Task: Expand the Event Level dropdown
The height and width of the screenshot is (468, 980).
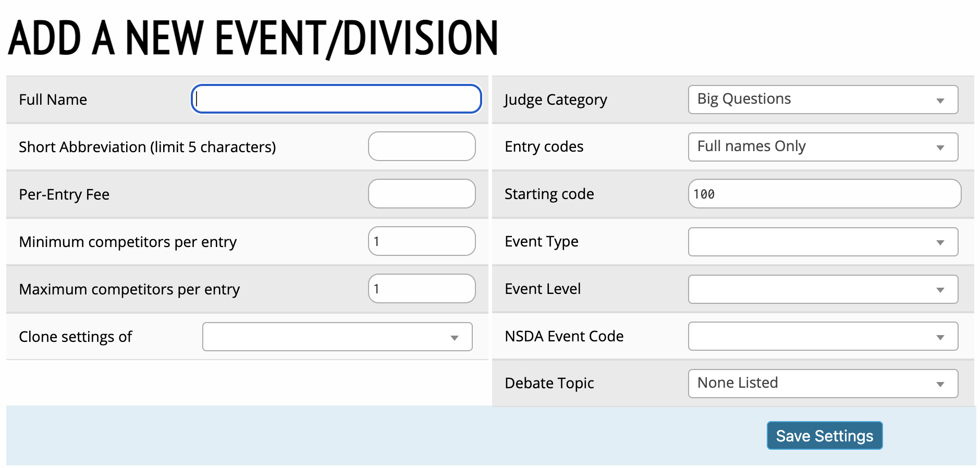Action: point(823,289)
